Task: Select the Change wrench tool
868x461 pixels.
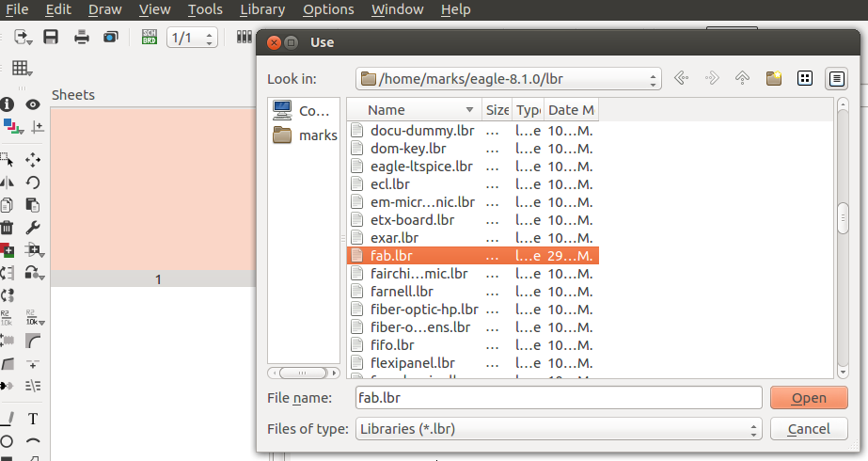Action: 33,228
